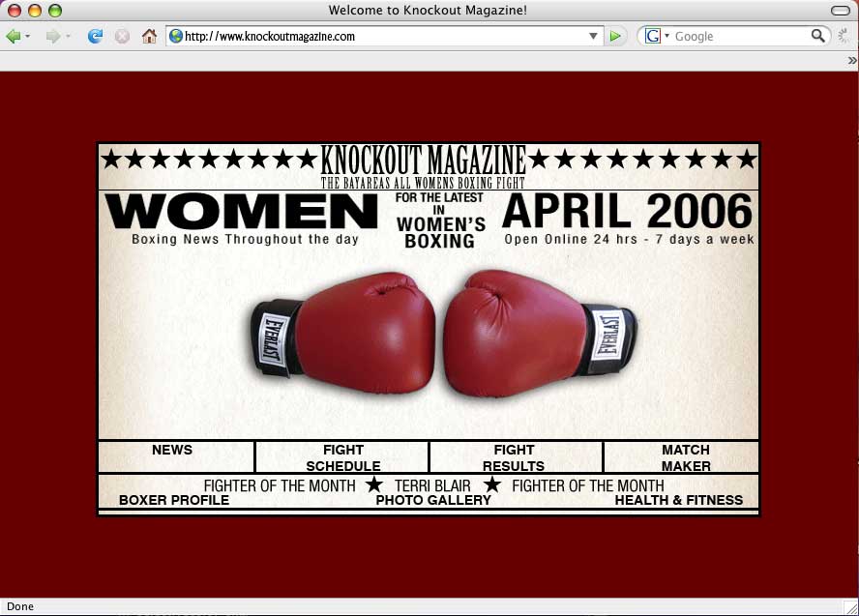Image resolution: width=859 pixels, height=616 pixels.
Task: Click in the Google search field
Action: 740,36
